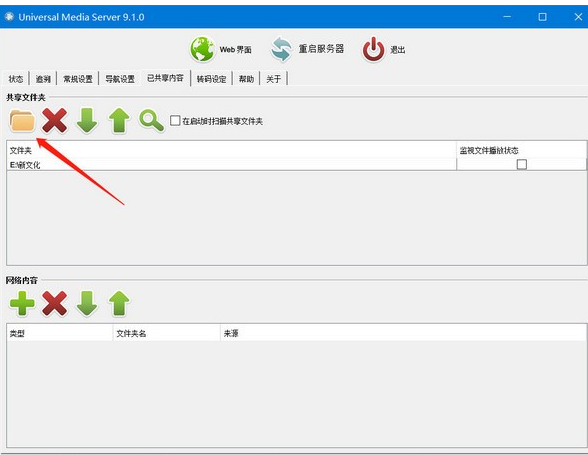588x455 pixels.
Task: Open the 常规设置 tab
Action: pos(78,79)
